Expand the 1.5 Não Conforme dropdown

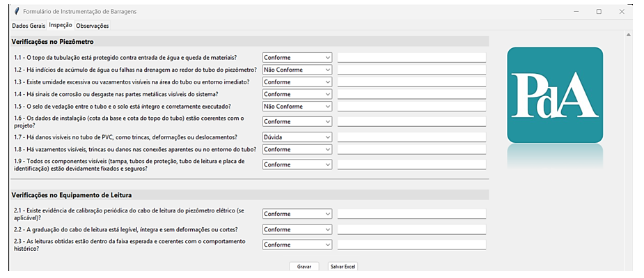297,106
